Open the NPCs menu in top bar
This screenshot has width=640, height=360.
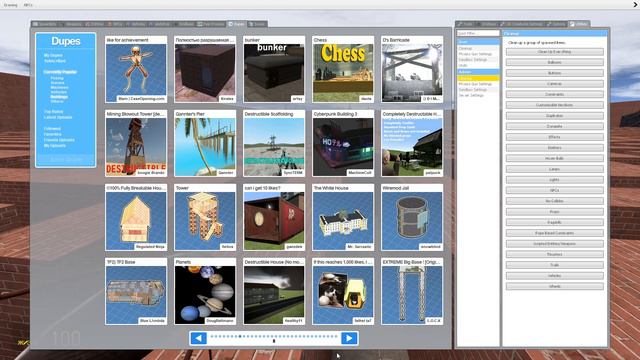pos(28,5)
